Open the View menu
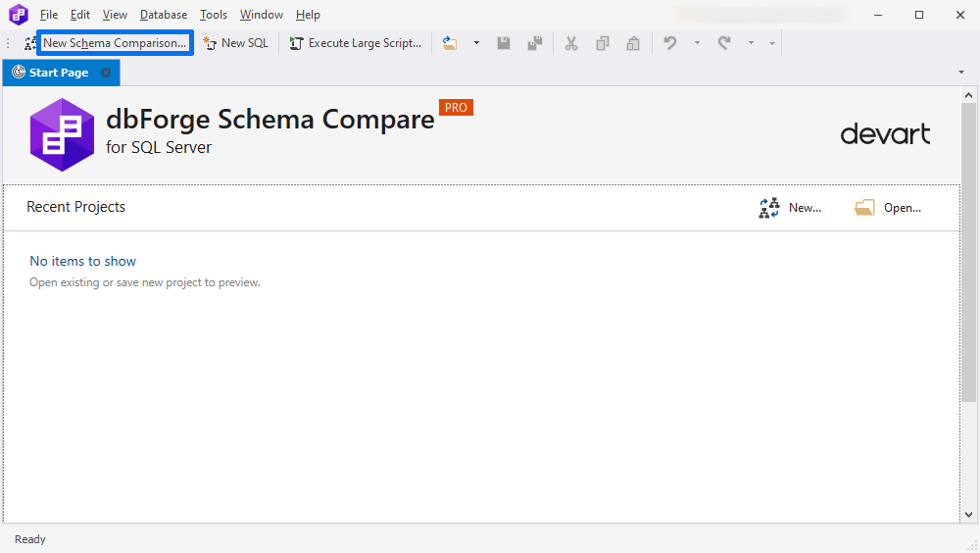Viewport: 980px width, 553px height. [x=115, y=15]
